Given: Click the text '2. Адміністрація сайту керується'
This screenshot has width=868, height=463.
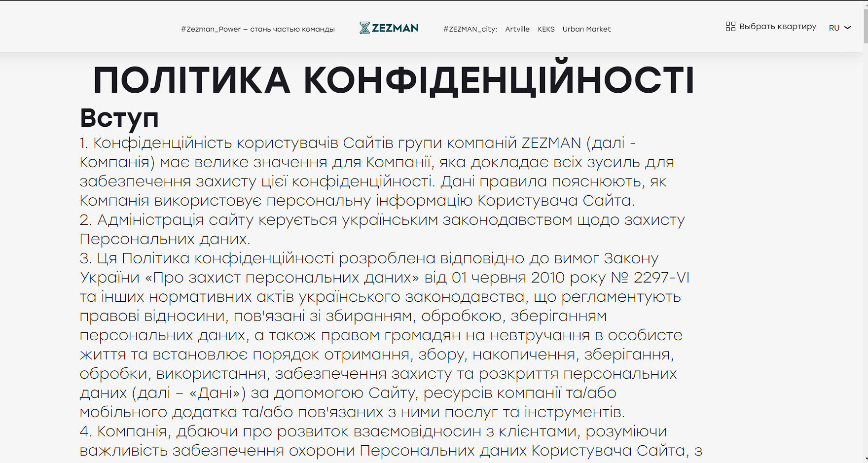Looking at the screenshot, I should coord(209,220).
